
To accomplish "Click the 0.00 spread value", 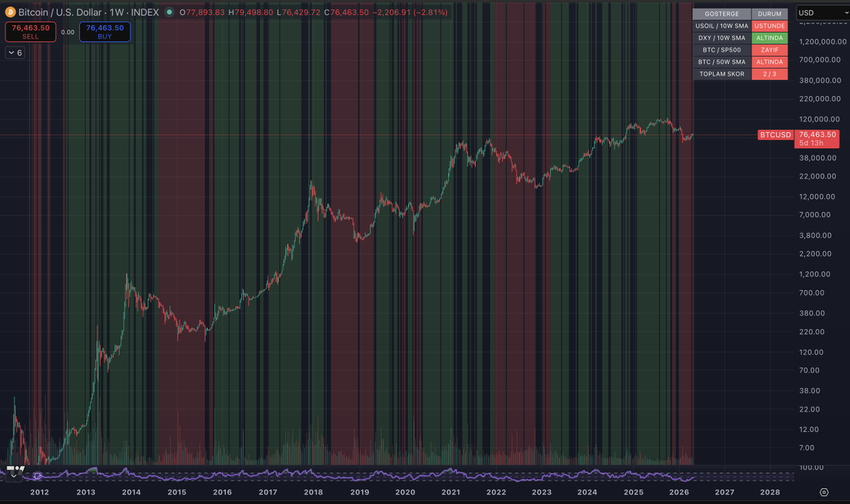I will 67,32.
